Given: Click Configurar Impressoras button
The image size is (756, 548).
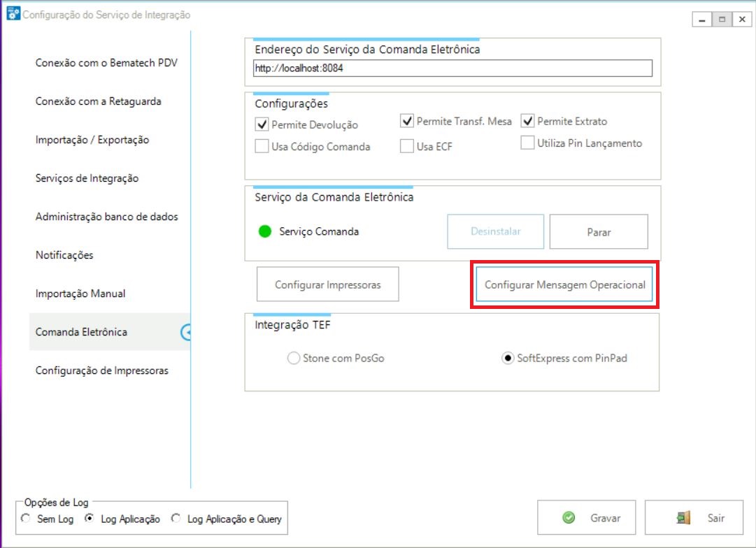Looking at the screenshot, I should point(328,284).
